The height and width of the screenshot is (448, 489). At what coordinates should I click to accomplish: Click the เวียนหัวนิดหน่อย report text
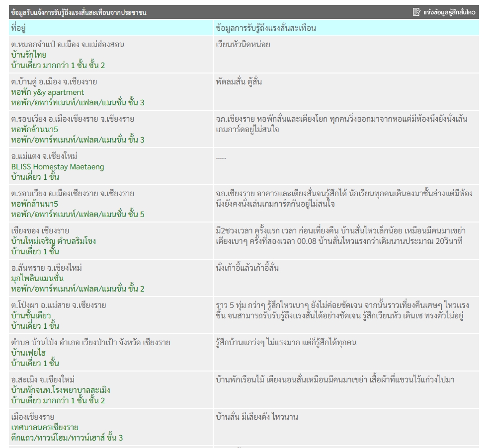243,45
